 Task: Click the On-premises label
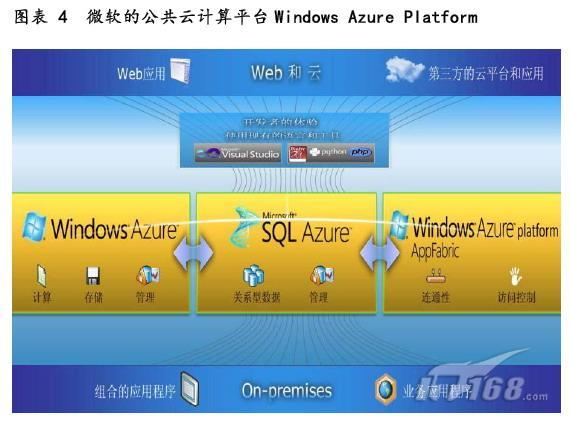(x=287, y=391)
